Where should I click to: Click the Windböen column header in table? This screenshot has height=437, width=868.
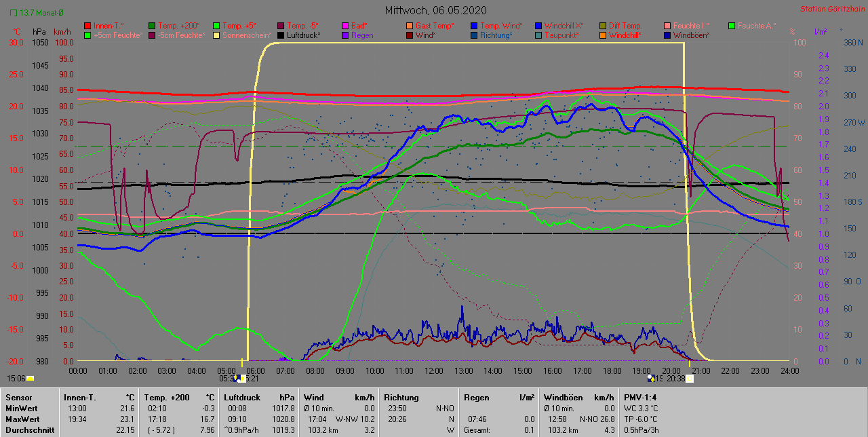pyautogui.click(x=563, y=397)
